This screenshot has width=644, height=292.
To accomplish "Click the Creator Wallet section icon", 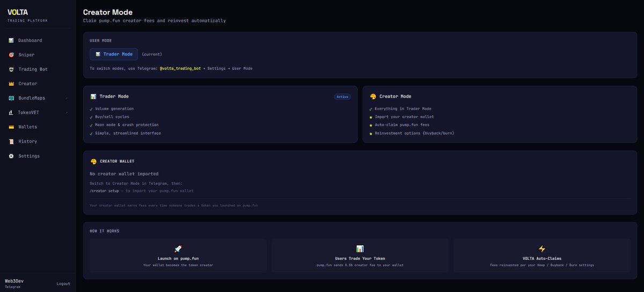I will 93,161.
